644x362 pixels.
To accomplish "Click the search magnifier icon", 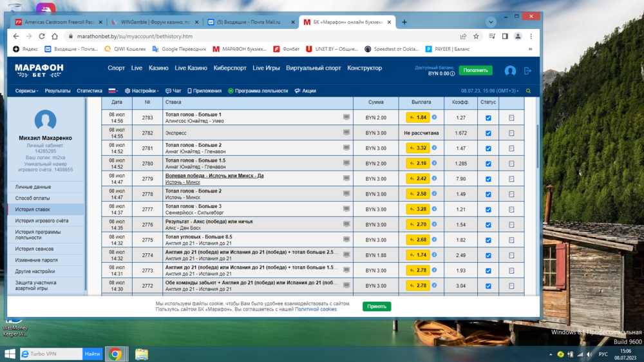I will (529, 91).
